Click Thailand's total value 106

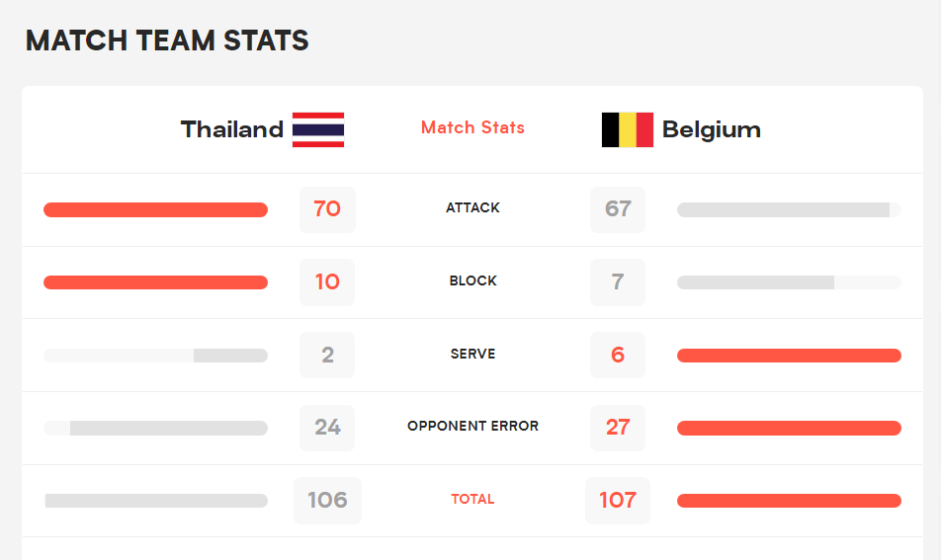tap(328, 500)
